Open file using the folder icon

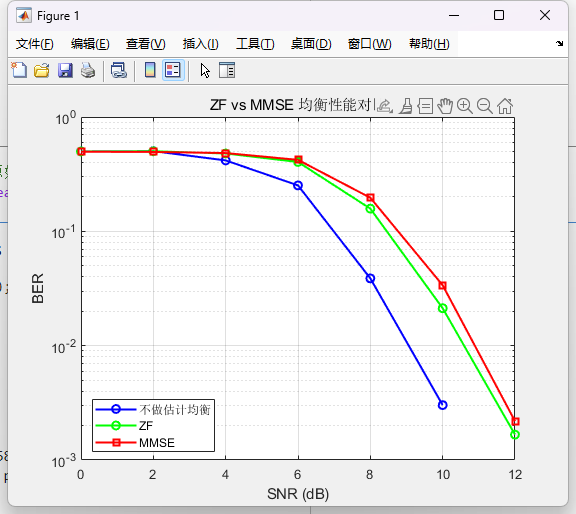coord(42,70)
